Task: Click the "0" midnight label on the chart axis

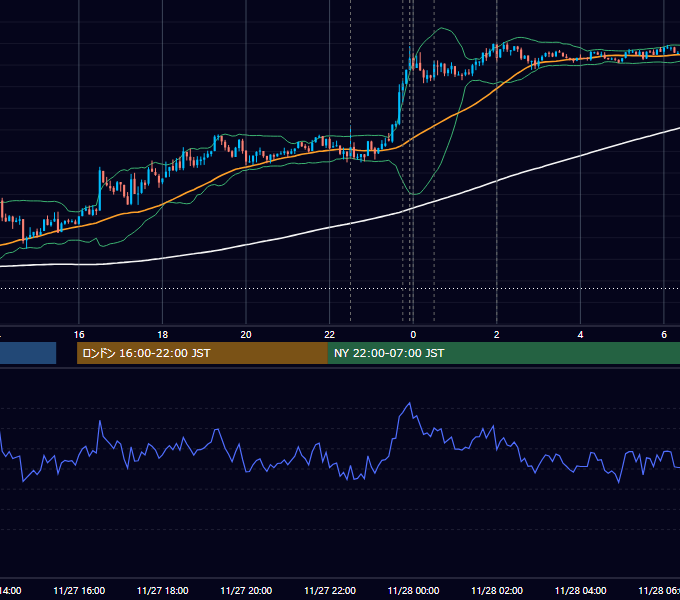Action: pos(413,334)
